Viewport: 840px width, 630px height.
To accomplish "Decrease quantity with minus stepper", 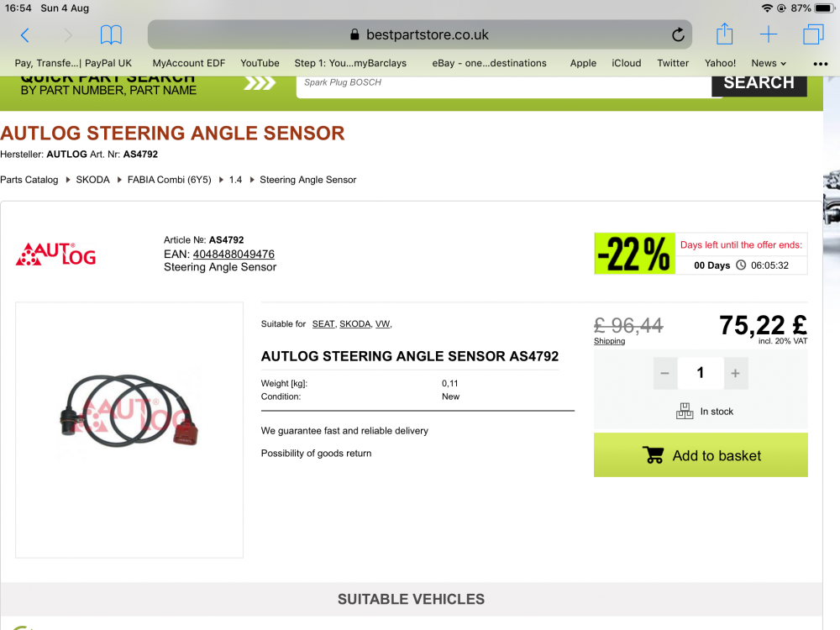I will (664, 373).
